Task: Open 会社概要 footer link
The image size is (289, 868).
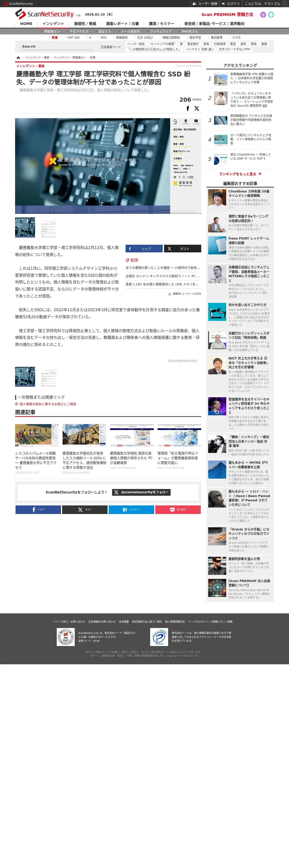Action: [x=124, y=622]
